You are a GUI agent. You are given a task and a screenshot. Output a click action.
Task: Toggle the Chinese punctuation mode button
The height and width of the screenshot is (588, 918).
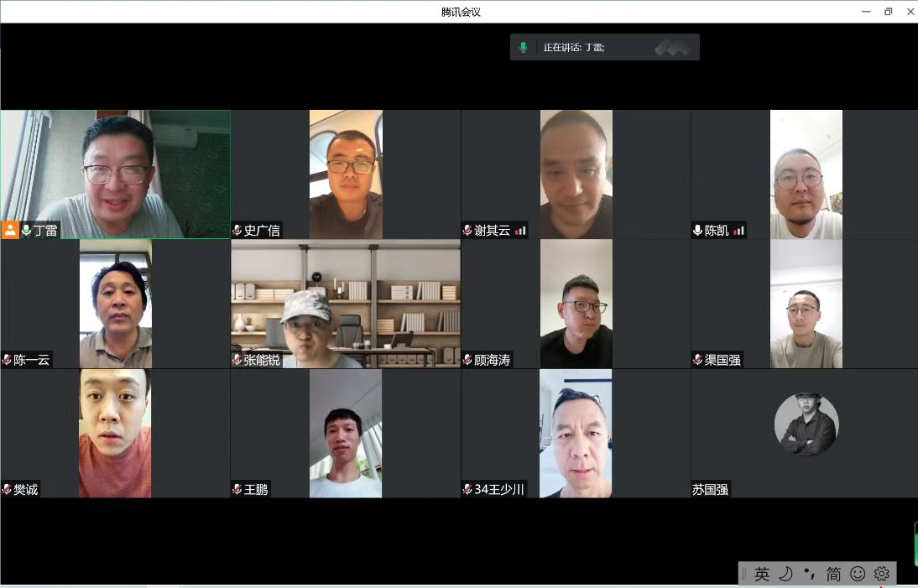click(x=809, y=574)
